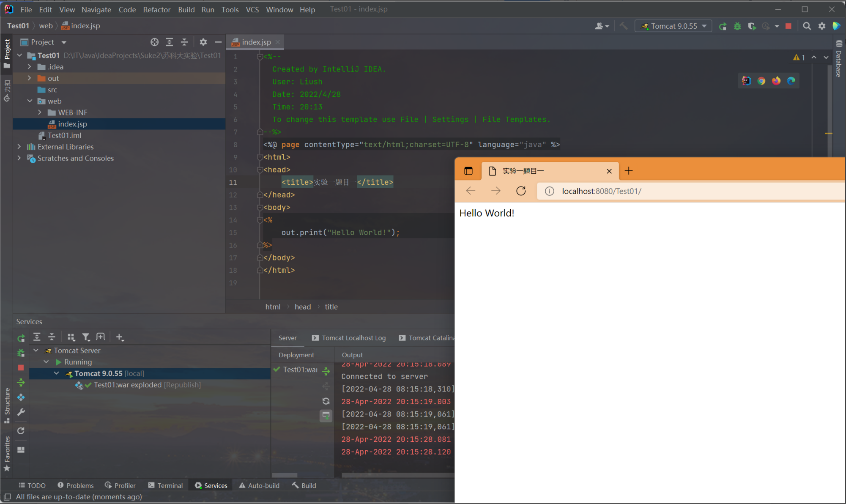846x504 pixels.
Task: Run the Tomcat server with green run icon
Action: point(723,26)
